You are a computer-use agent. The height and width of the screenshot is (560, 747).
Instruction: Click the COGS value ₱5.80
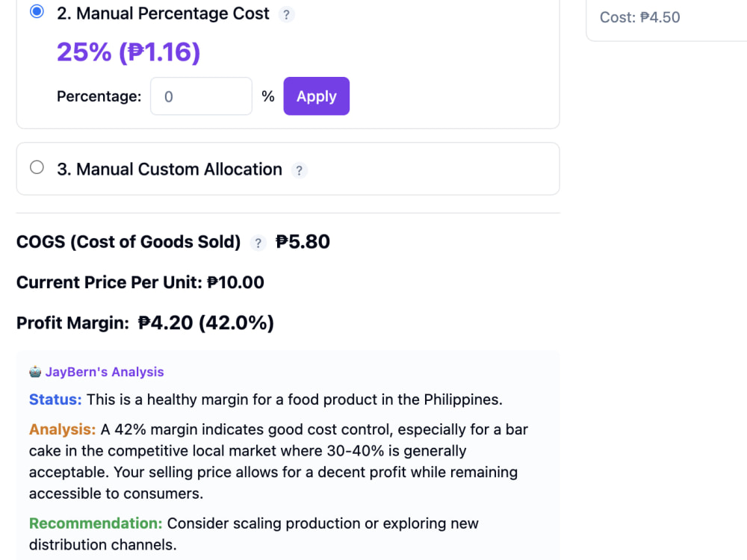pos(303,242)
